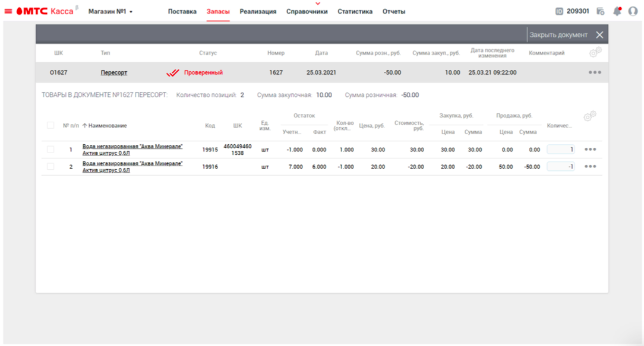Image resolution: width=644 pixels, height=346 pixels.
Task: Click code cell 19916
Action: click(210, 167)
